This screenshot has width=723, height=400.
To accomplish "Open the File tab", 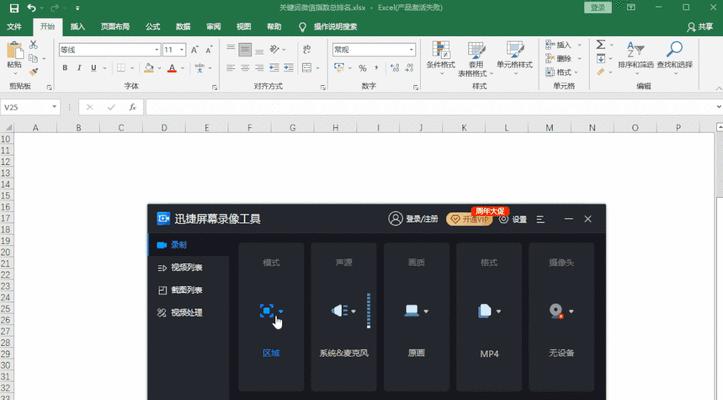I will tap(14, 27).
